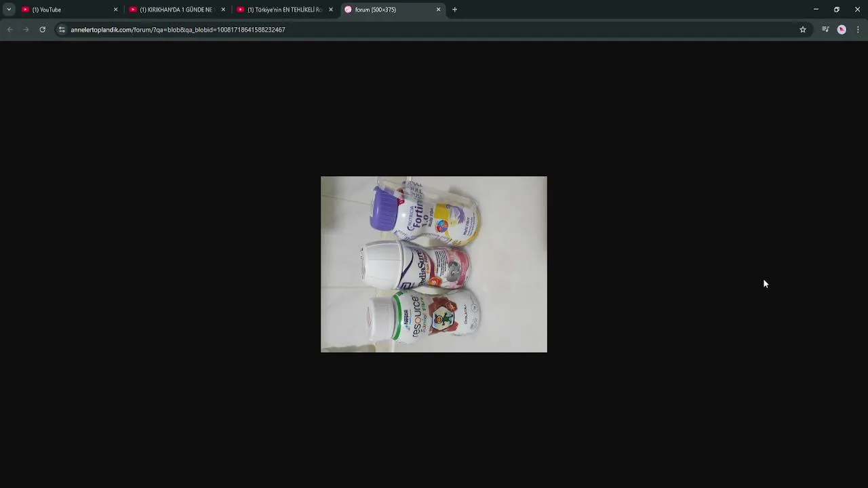This screenshot has height=488, width=868.
Task: Open the Chrome three-dot menu
Action: tap(858, 30)
